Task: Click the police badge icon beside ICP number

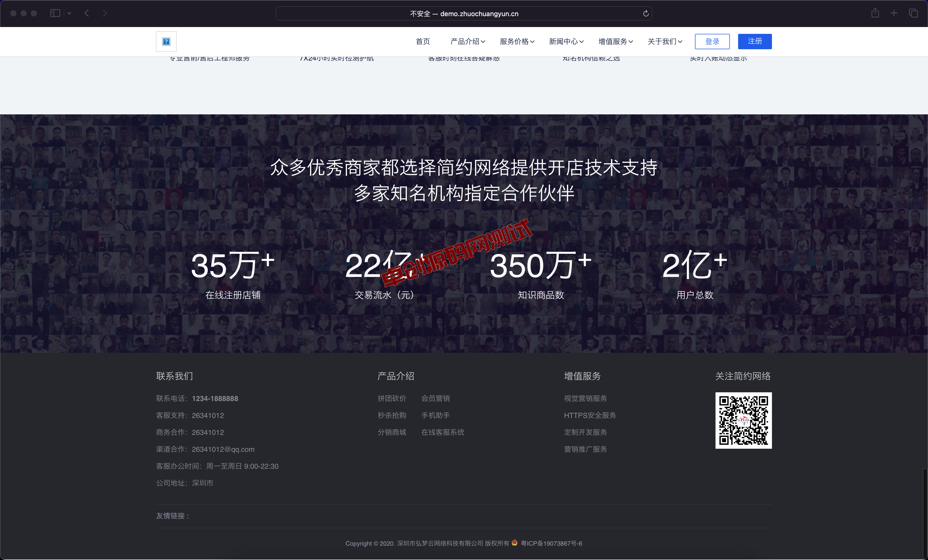Action: (x=515, y=543)
